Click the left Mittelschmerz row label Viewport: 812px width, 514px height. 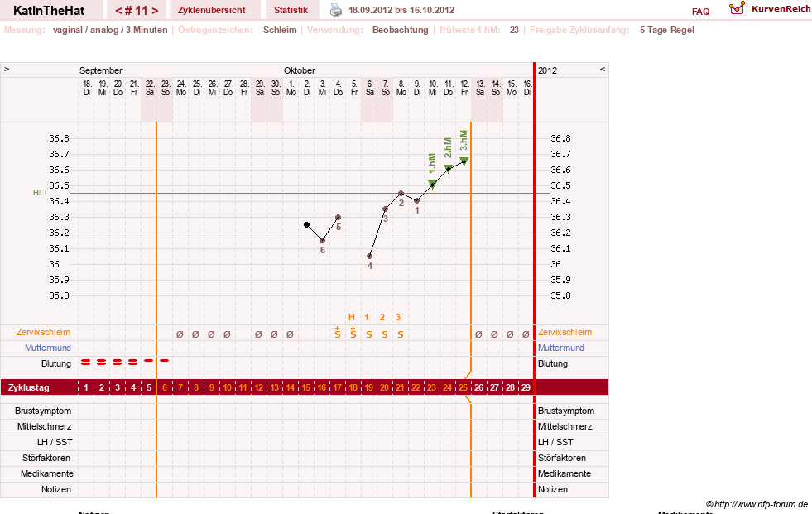tap(44, 426)
